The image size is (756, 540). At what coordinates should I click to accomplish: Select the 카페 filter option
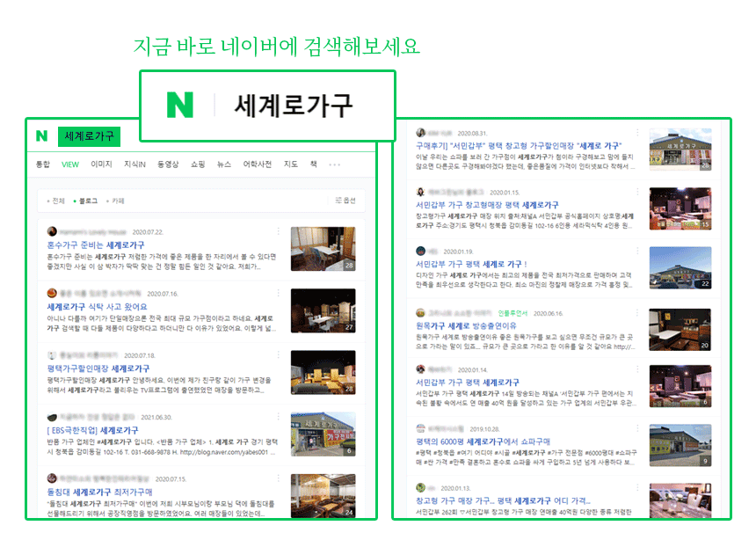coord(115,201)
